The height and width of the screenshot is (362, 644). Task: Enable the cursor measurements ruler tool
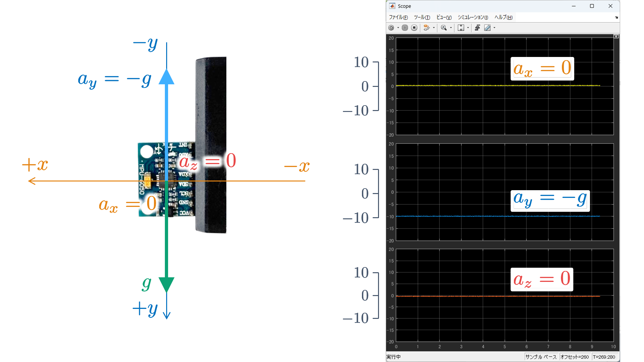click(487, 28)
